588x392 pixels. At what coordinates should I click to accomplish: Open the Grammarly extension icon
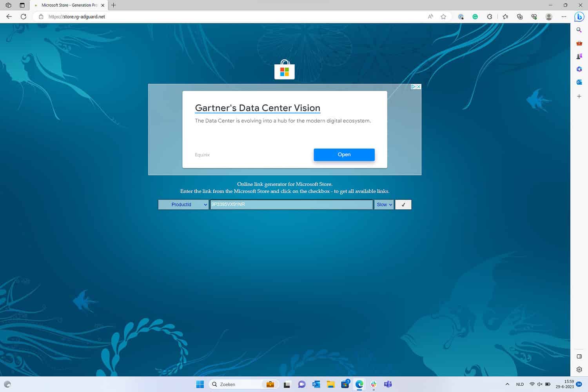pyautogui.click(x=475, y=16)
